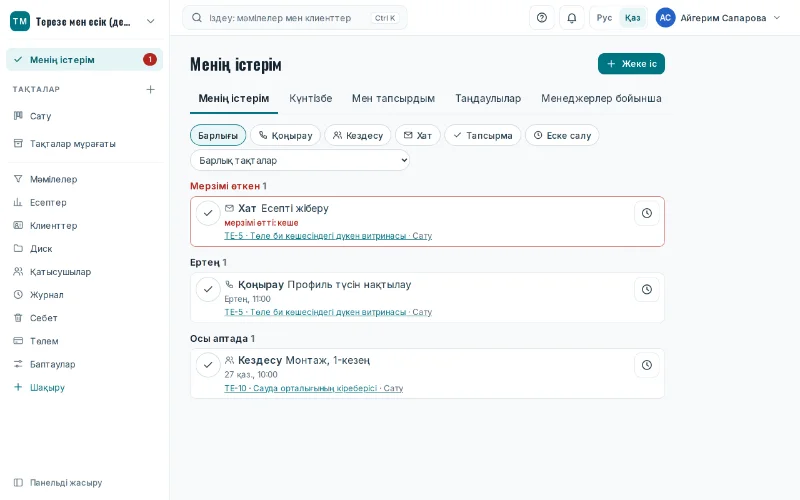The height and width of the screenshot is (500, 800).
Task: Mark 'Есепті жіберу' task as done
Action: click(x=208, y=213)
